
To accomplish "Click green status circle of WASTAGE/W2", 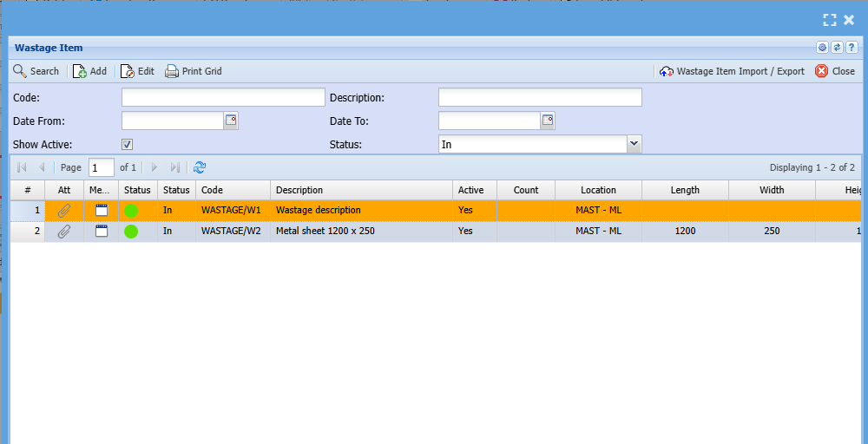I will (131, 232).
